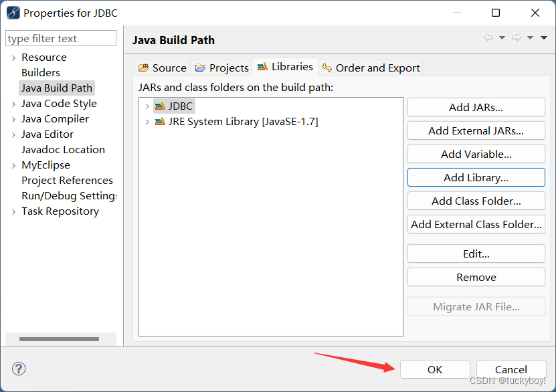Image resolution: width=556 pixels, height=392 pixels.
Task: Click the Projects tab folder icon
Action: click(200, 68)
